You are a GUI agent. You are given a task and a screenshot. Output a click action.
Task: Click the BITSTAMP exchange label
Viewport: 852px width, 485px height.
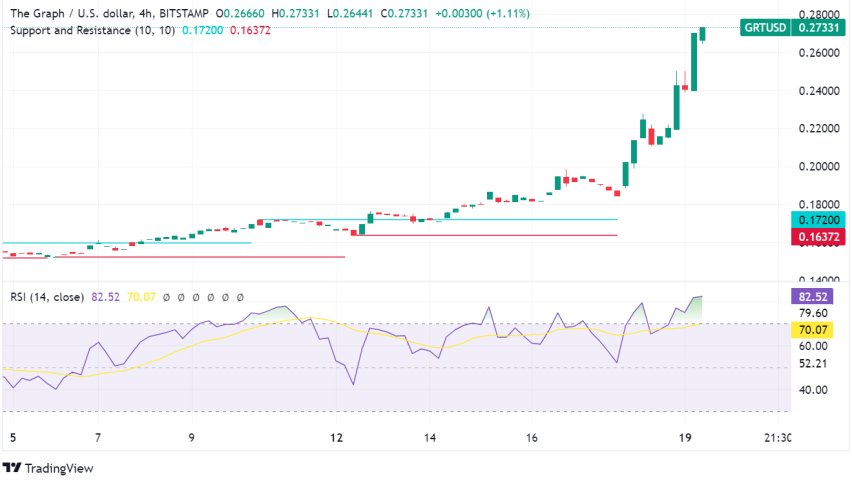point(184,14)
